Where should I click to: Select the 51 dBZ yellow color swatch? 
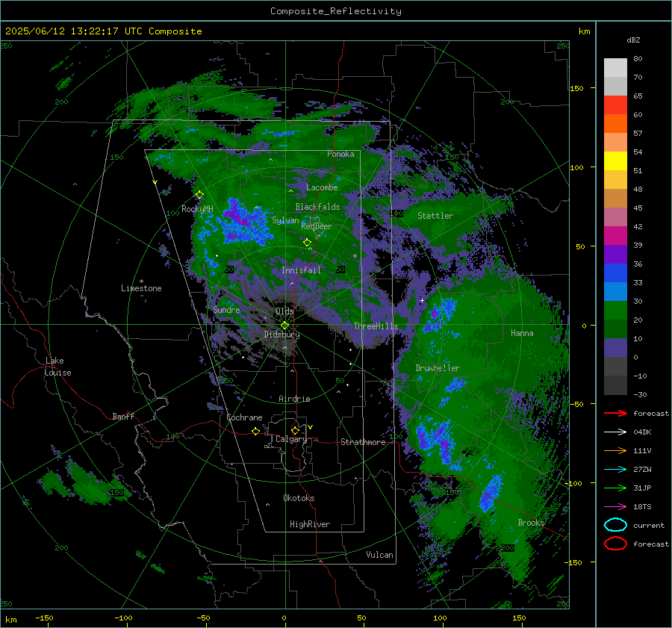[x=615, y=161]
